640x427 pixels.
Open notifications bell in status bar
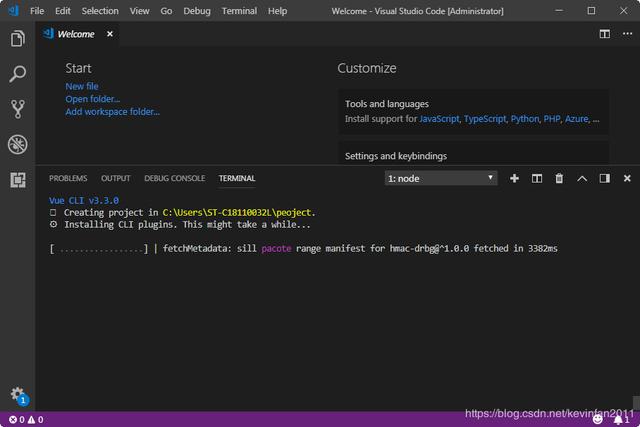point(621,420)
